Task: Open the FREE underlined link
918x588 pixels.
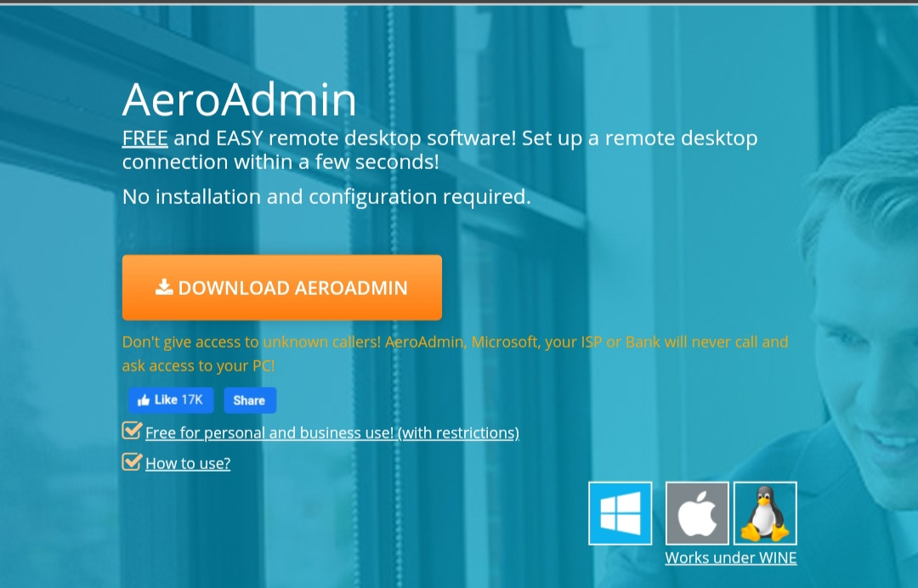Action: coord(144,138)
